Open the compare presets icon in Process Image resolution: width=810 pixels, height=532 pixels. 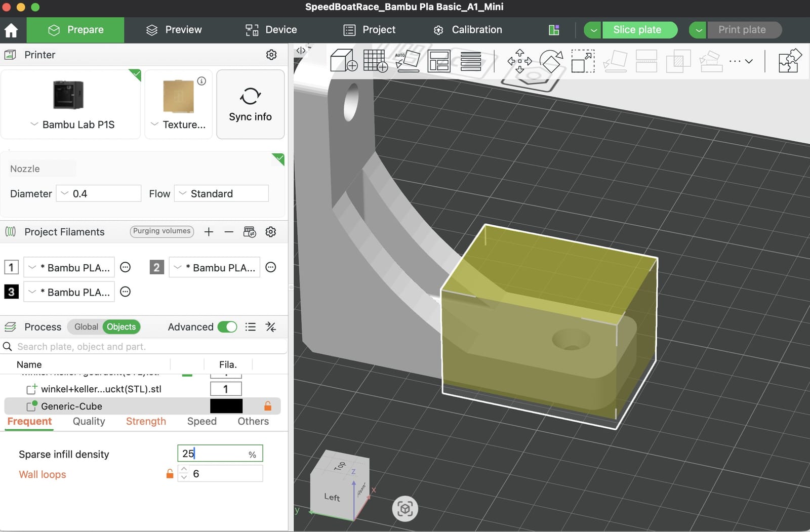pyautogui.click(x=271, y=327)
